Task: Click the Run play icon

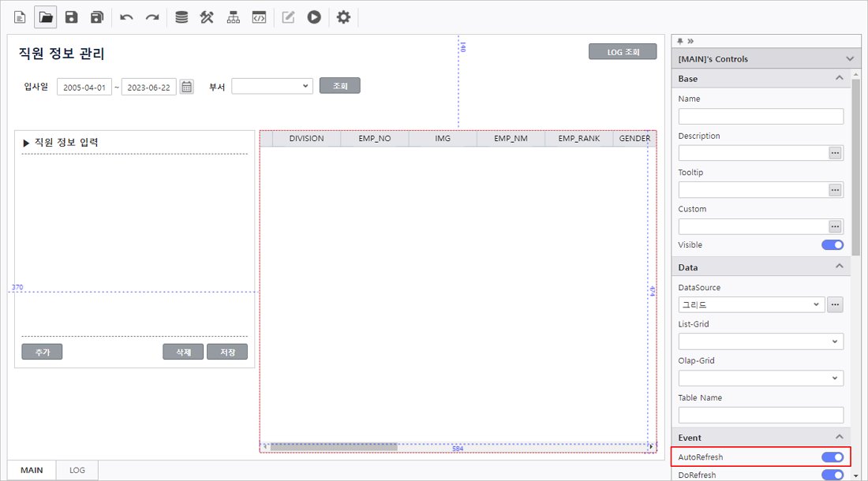Action: point(314,17)
